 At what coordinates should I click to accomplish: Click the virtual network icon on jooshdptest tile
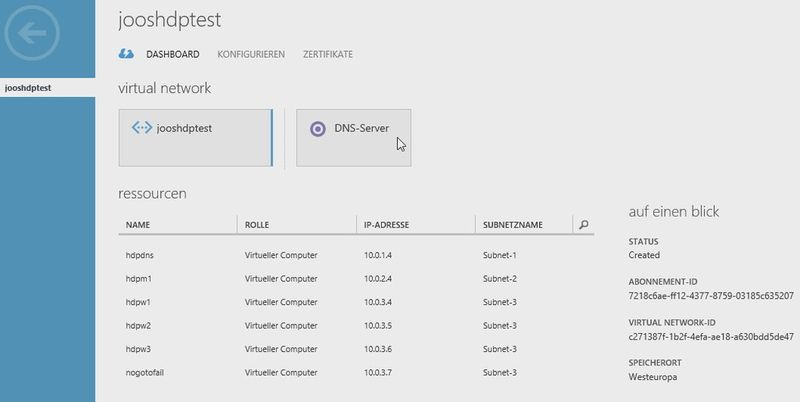point(141,128)
